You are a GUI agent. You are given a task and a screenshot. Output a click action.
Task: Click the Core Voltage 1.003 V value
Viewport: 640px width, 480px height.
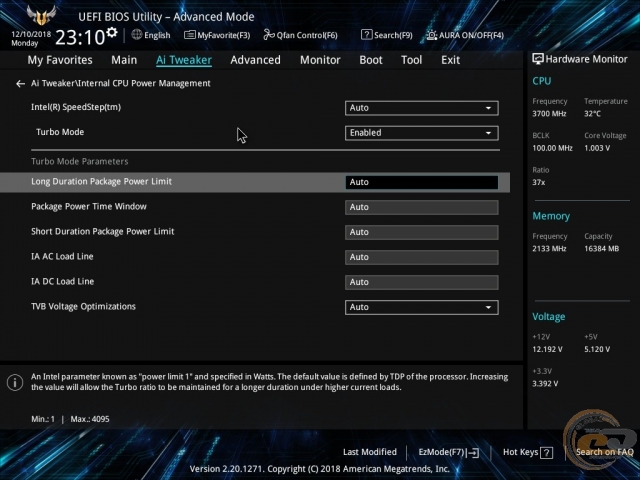click(597, 148)
